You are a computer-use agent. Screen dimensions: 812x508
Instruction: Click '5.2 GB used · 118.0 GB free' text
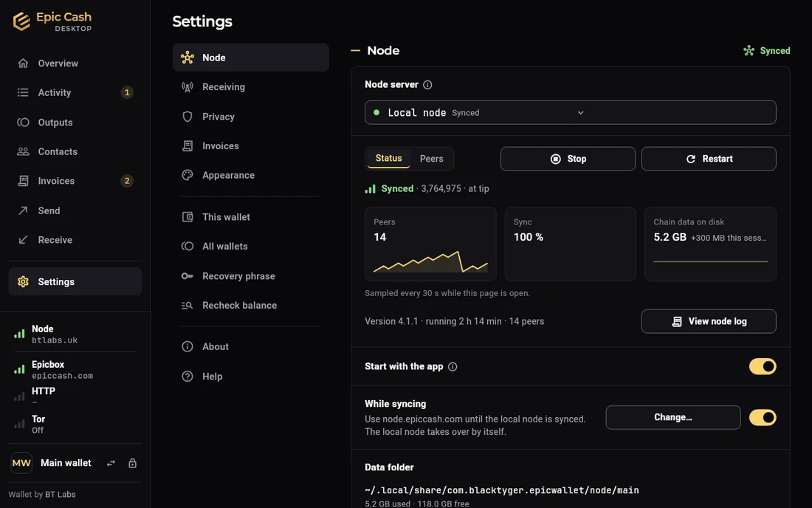(x=417, y=504)
